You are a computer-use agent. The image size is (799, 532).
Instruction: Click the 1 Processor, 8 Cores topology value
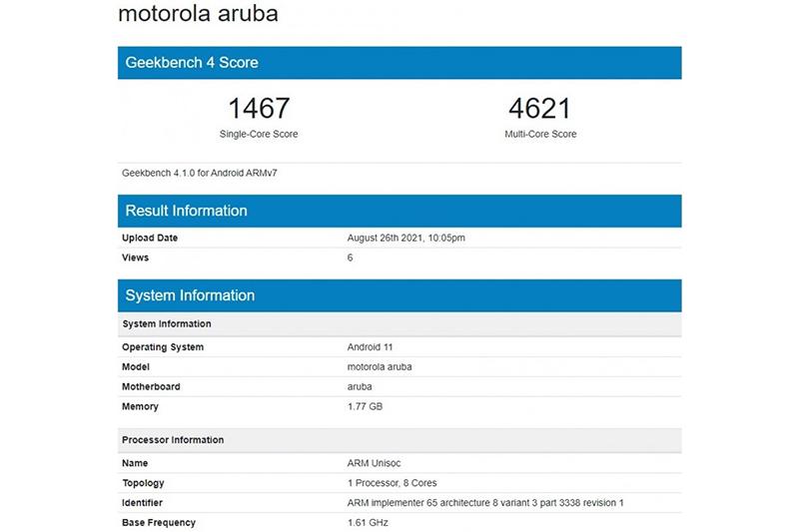click(x=392, y=483)
